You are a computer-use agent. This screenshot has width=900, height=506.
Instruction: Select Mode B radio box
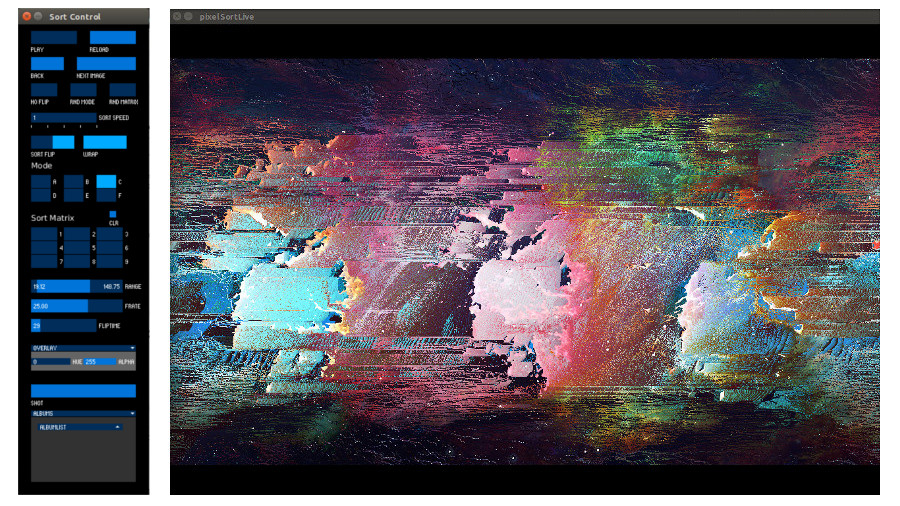tap(73, 182)
